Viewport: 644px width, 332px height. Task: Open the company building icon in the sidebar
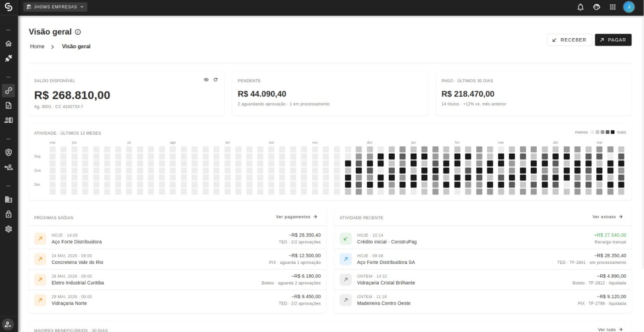(x=8, y=199)
